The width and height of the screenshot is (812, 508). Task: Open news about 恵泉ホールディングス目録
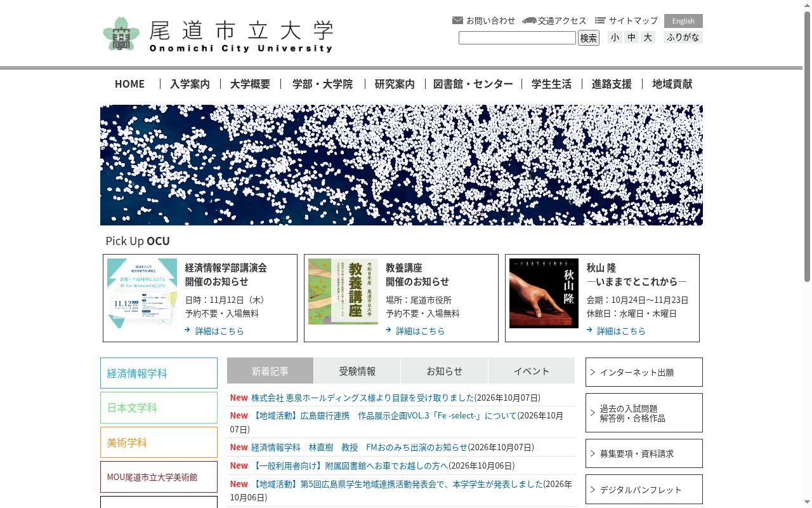click(x=363, y=398)
